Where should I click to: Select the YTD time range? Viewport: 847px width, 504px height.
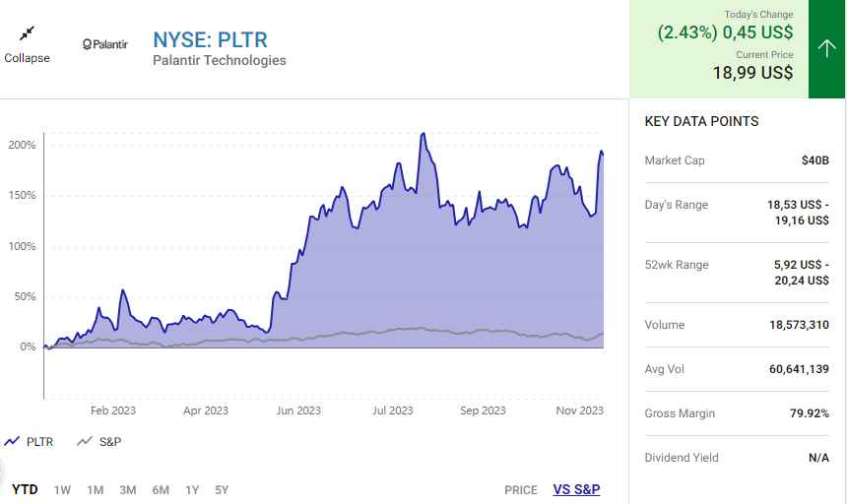tap(25, 489)
